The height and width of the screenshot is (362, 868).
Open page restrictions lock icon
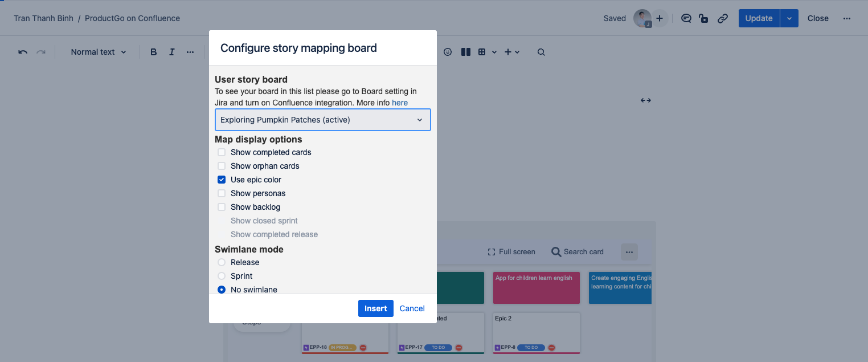(704, 18)
